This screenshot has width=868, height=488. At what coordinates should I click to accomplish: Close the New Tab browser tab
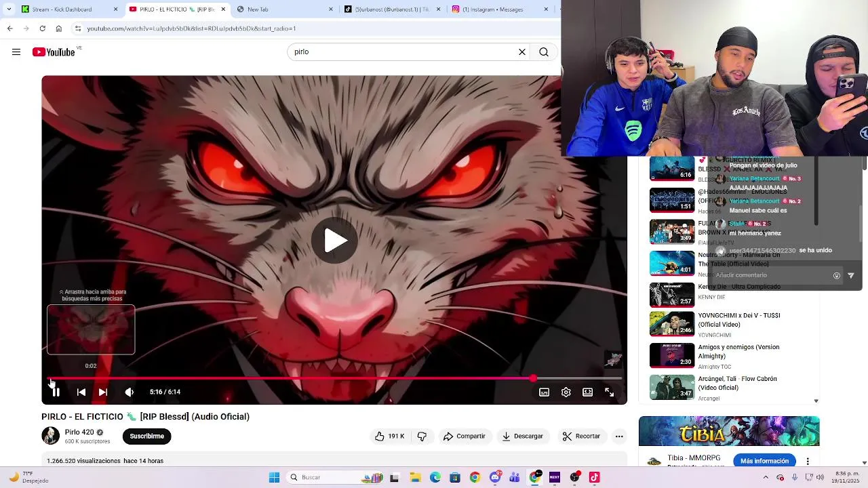331,9
